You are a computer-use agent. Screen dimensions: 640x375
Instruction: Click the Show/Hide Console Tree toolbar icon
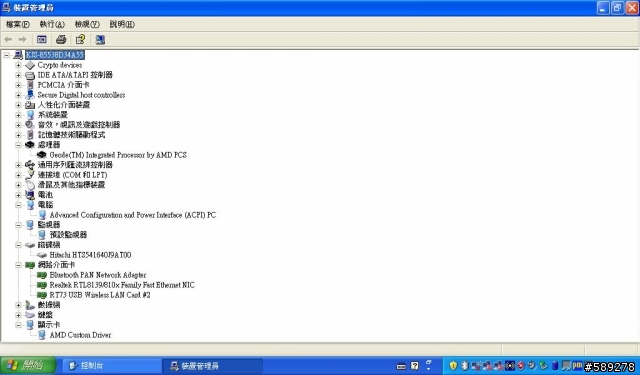tap(42, 40)
